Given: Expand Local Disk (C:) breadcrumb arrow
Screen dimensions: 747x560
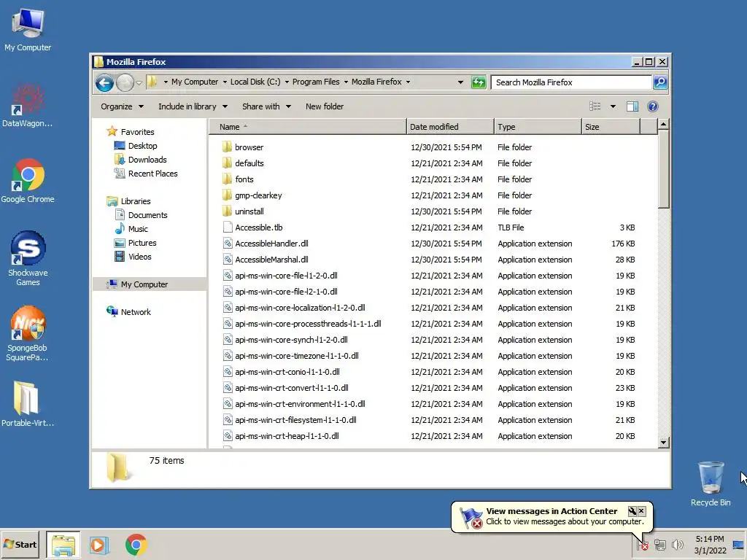Looking at the screenshot, I should point(287,82).
